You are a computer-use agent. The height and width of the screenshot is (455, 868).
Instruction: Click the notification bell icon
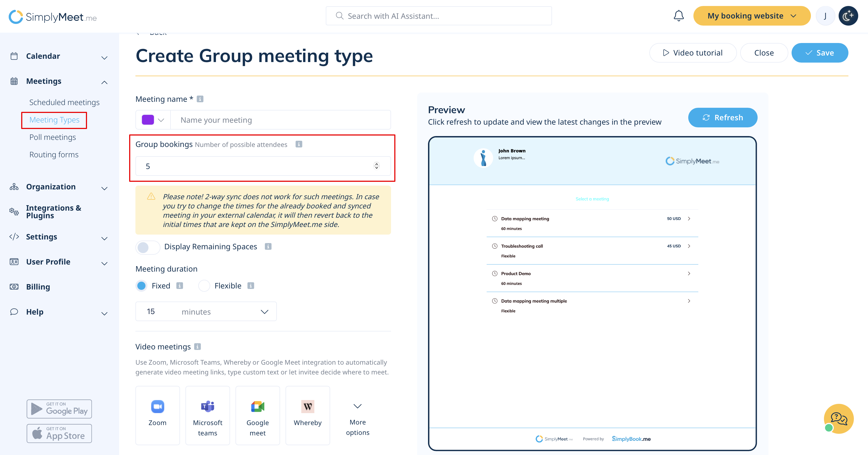click(x=678, y=16)
